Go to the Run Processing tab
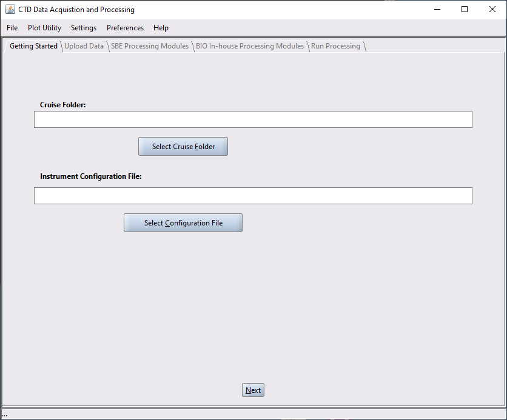This screenshot has height=420, width=507. tap(335, 46)
